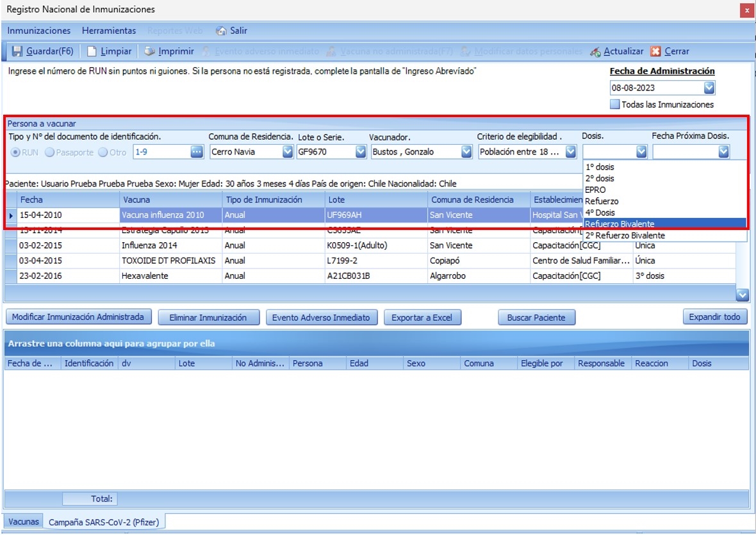Click the row indicator arrow for 15-04-2010
The height and width of the screenshot is (535, 756).
pyautogui.click(x=11, y=215)
